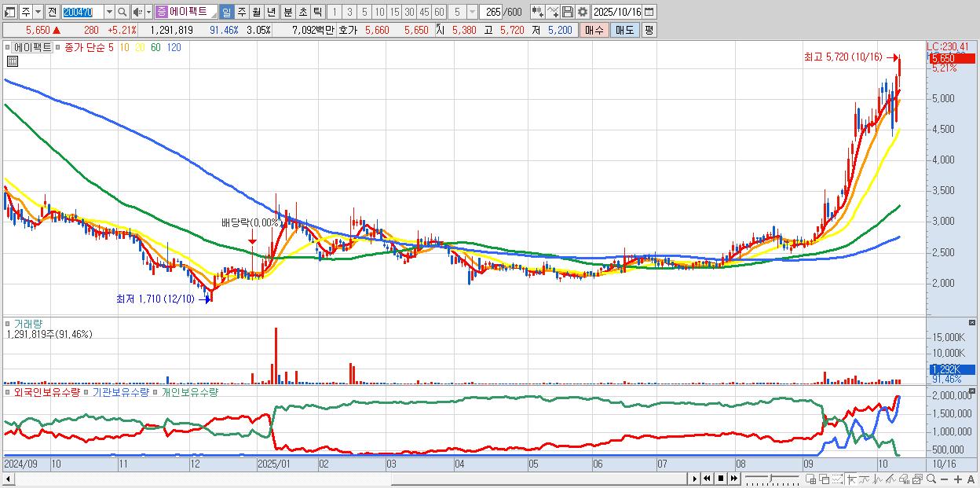This screenshot has width=980, height=488.
Task: Click the crosshair cursor tool on the bottom toolbar
Action: 851,479
